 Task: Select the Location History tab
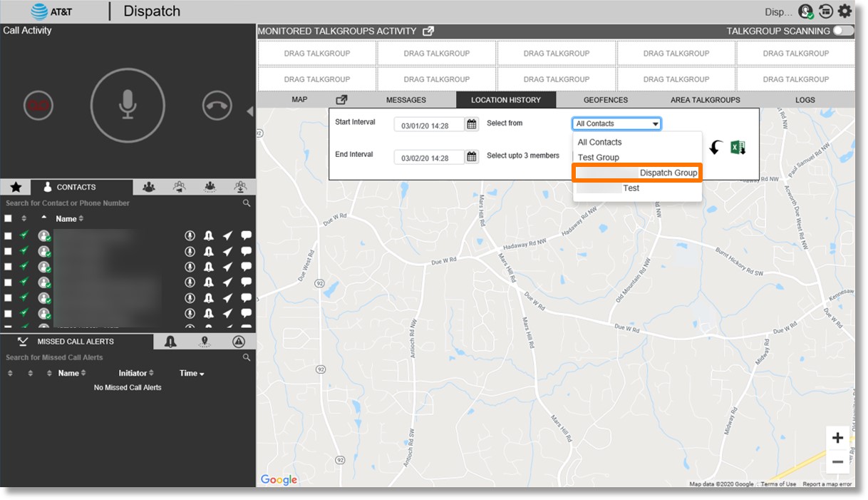pos(506,100)
